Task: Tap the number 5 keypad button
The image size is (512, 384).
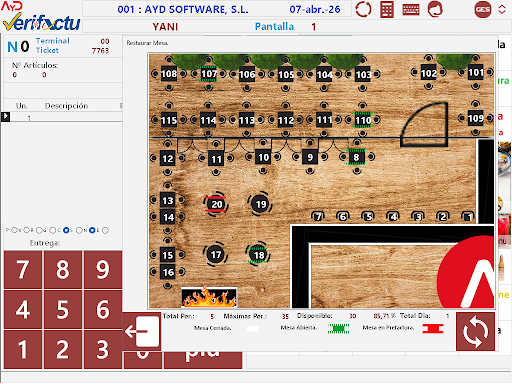Action: coord(63,309)
